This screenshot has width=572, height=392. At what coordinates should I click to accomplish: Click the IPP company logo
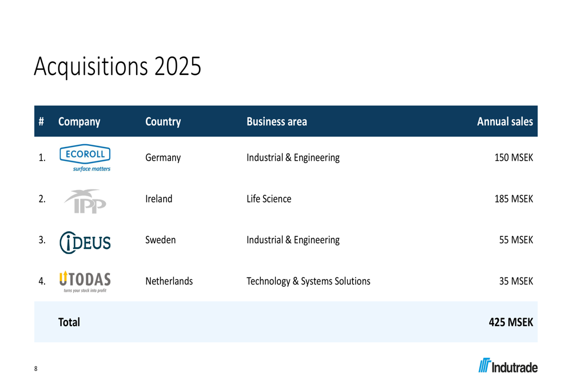tap(85, 201)
